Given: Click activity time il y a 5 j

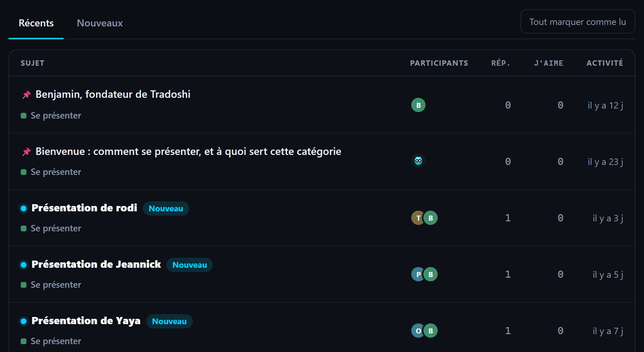Looking at the screenshot, I should [608, 275].
